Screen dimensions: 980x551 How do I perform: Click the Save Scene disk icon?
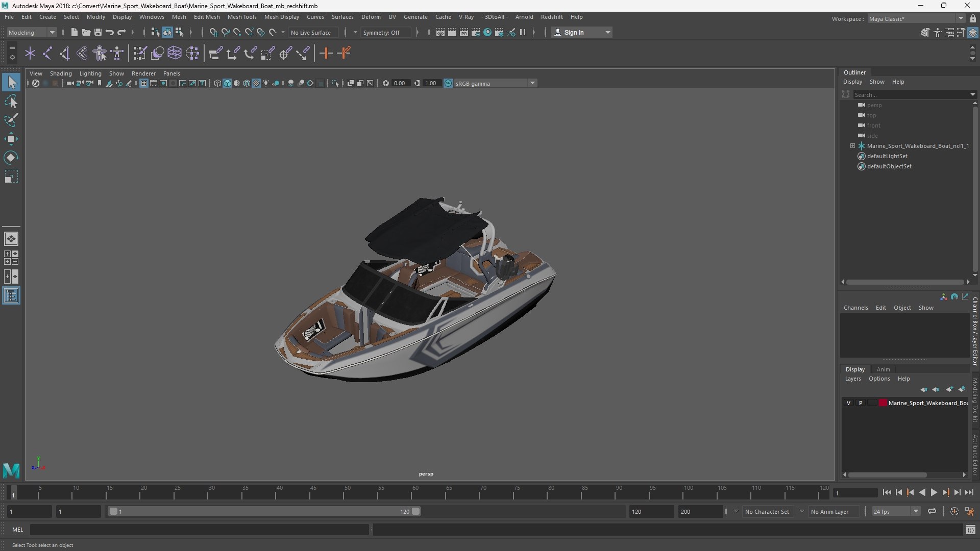click(x=97, y=32)
